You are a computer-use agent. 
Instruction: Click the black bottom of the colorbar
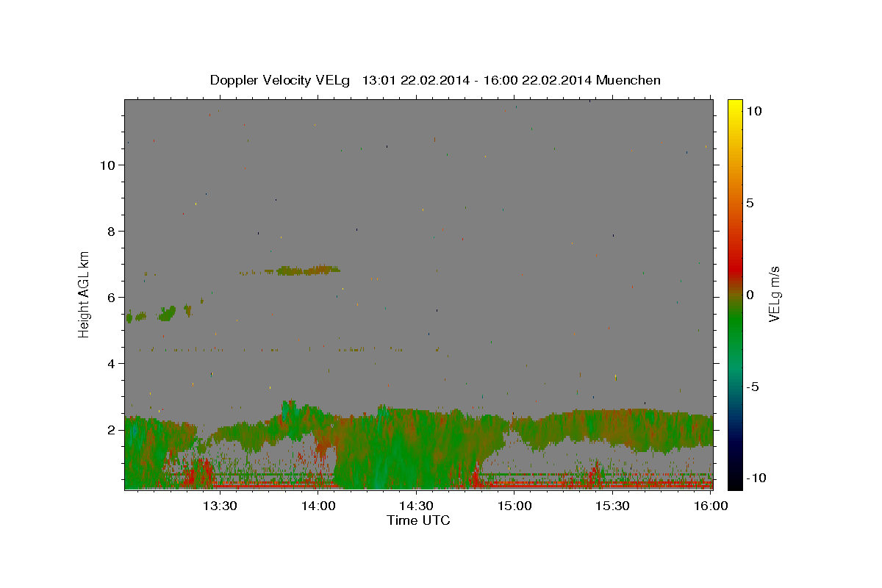tap(734, 481)
